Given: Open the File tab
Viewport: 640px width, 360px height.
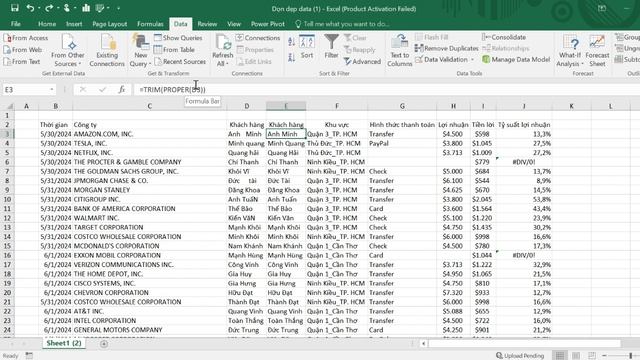Looking at the screenshot, I should click(16, 24).
